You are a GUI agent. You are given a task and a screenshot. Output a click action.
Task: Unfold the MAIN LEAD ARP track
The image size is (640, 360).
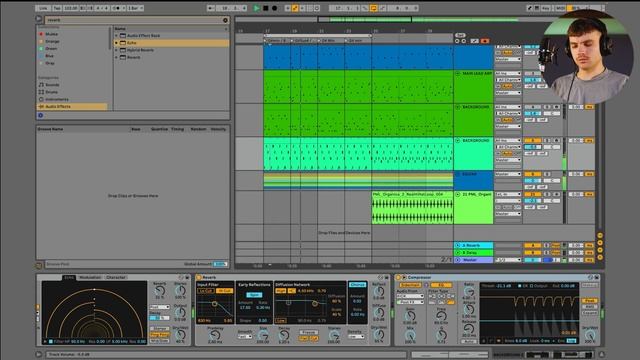458,73
